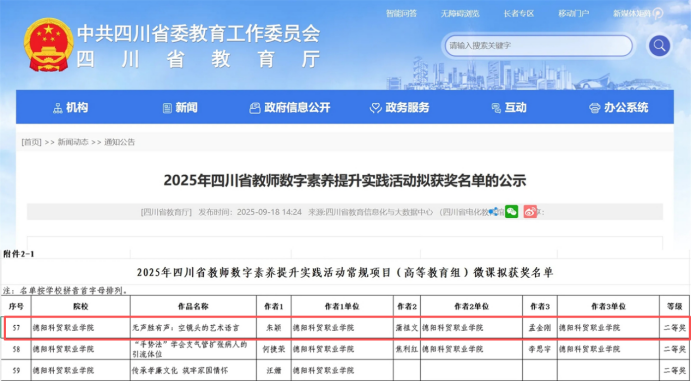Click the 无障碍浏览 link
The height and width of the screenshot is (382, 692).
click(x=460, y=14)
